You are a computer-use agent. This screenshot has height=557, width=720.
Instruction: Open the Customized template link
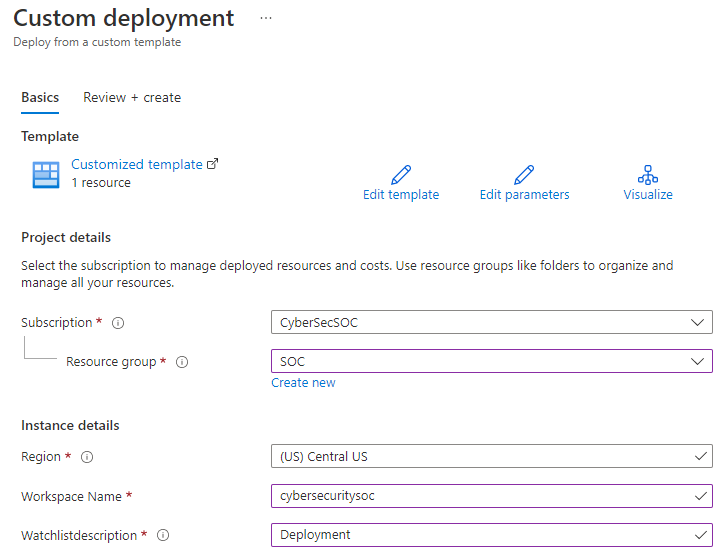137,164
